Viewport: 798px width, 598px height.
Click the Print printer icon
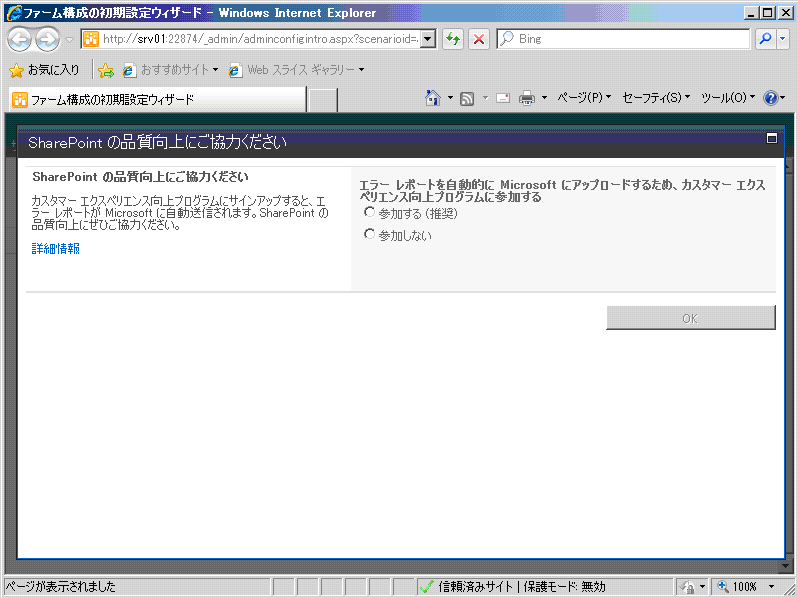pos(527,98)
